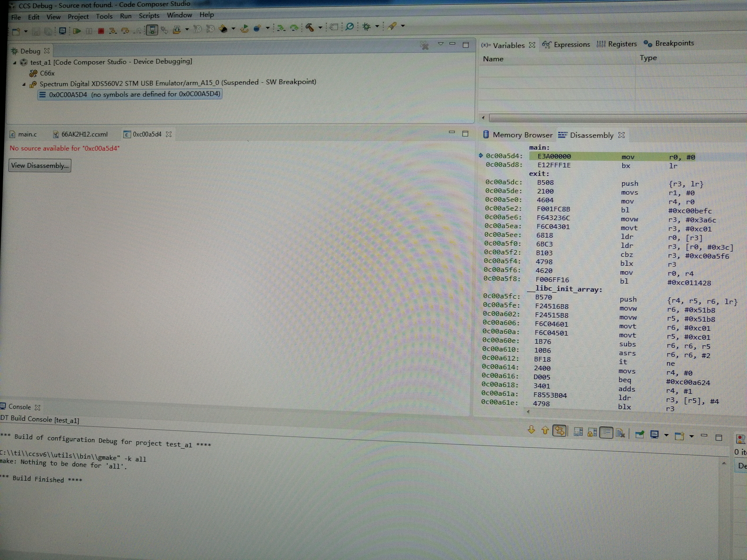Screen dimensions: 747x560
Task: Click the Step Into toolbar icon
Action: (x=113, y=31)
